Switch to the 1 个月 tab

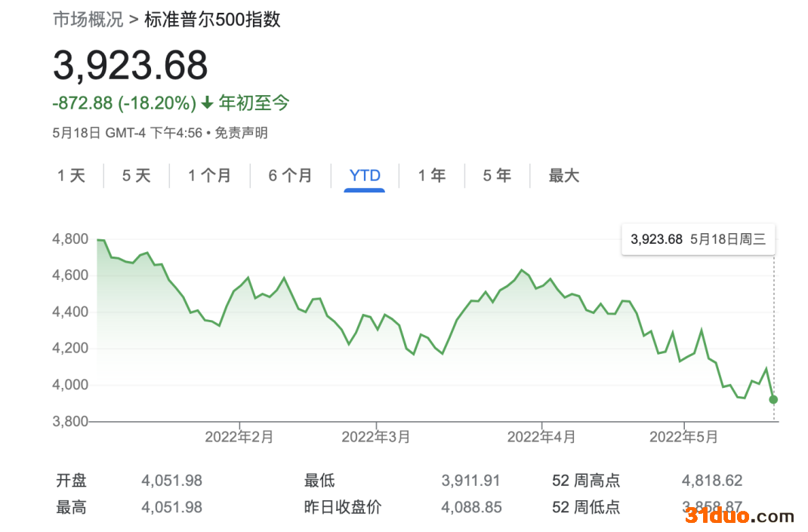click(209, 176)
